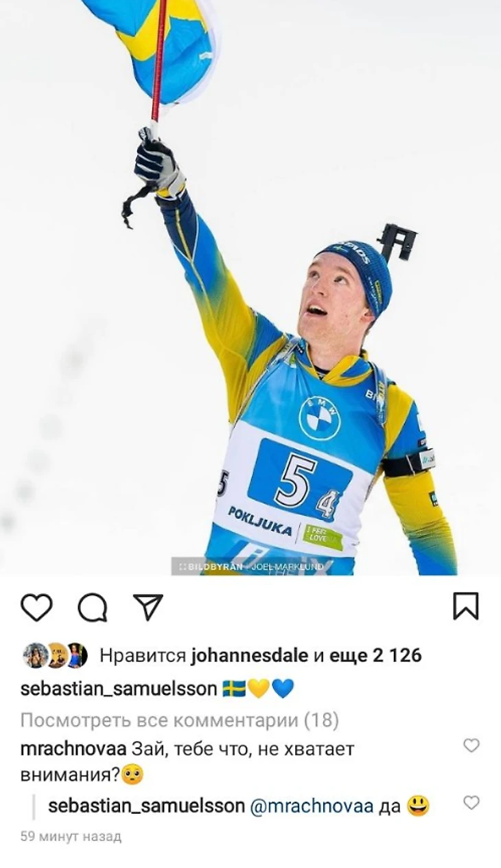The width and height of the screenshot is (501, 868).
Task: Tap the 59 минут назад timestamp
Action: tap(71, 836)
